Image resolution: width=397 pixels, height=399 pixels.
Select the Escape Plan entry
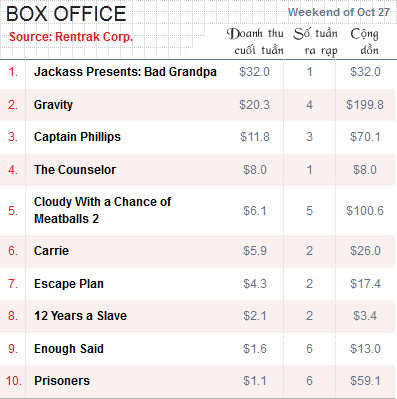pos(69,284)
